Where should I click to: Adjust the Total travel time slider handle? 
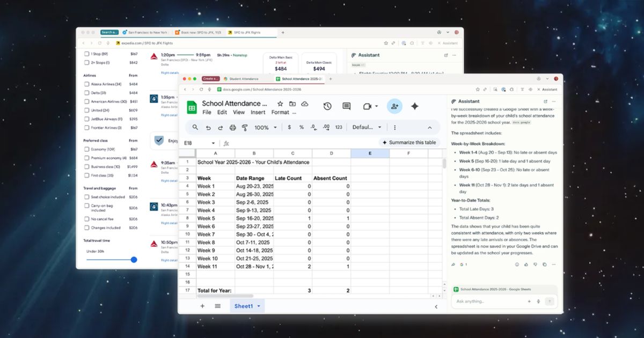pyautogui.click(x=134, y=260)
